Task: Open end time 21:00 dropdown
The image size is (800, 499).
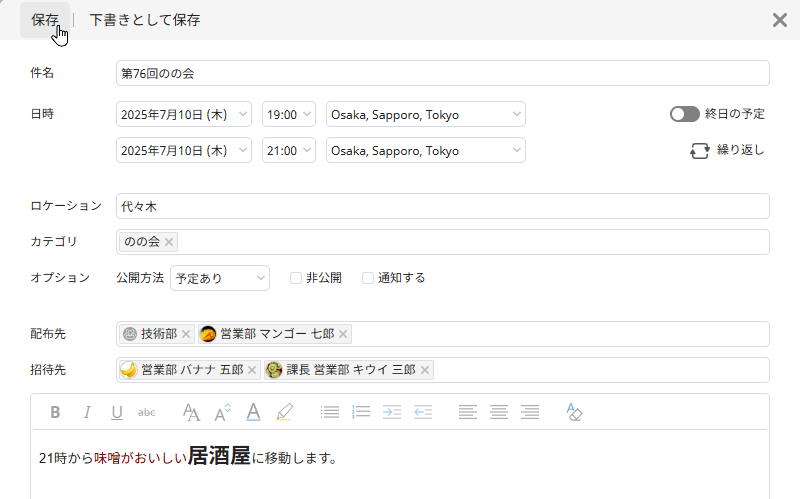Action: [289, 151]
